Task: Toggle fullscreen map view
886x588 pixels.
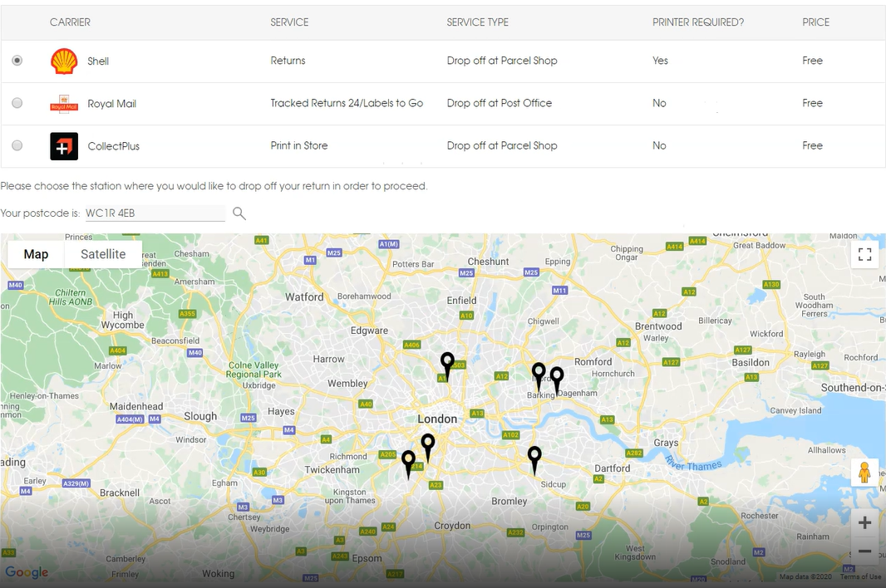Action: [864, 254]
